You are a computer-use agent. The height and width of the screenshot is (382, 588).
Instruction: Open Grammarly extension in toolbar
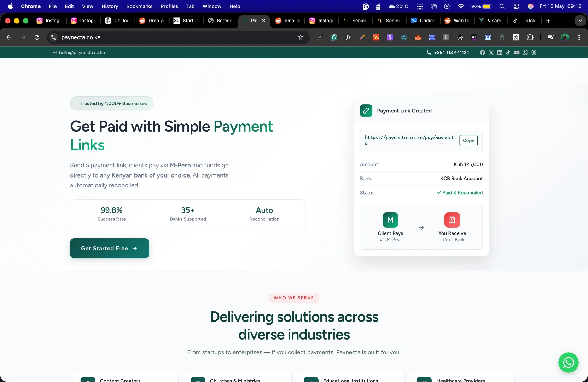(x=334, y=37)
